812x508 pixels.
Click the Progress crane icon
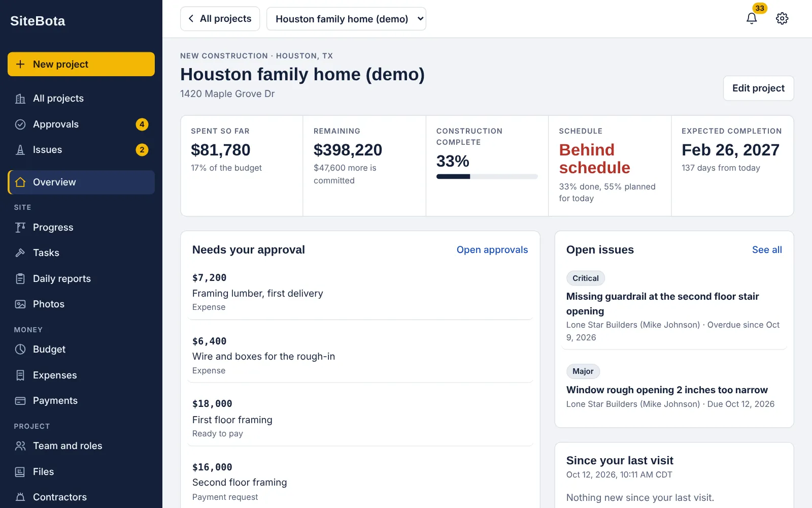tap(20, 228)
